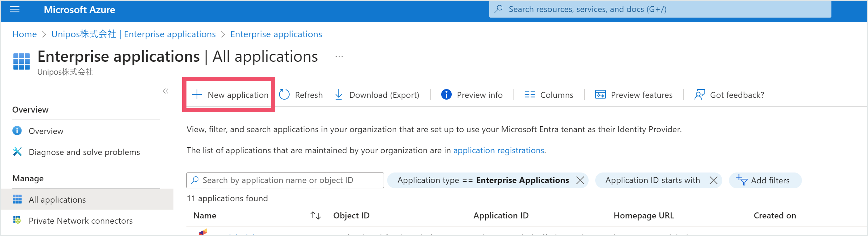Image resolution: width=868 pixels, height=236 pixels.
Task: Open the Columns chooser
Action: tap(549, 95)
